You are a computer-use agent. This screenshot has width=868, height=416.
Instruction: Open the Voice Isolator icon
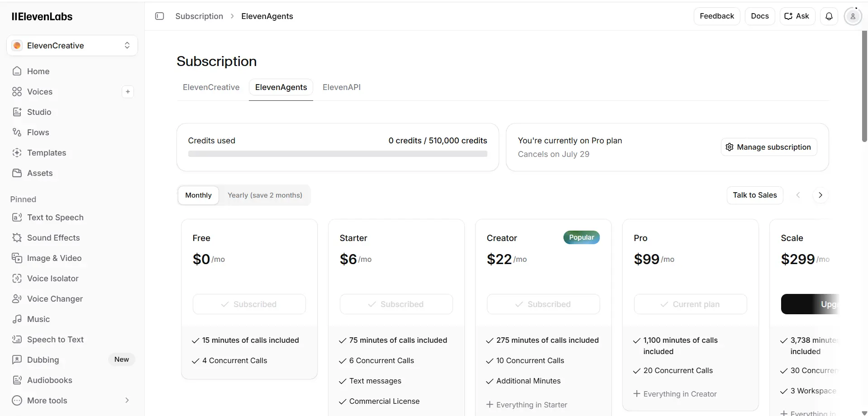(x=17, y=279)
